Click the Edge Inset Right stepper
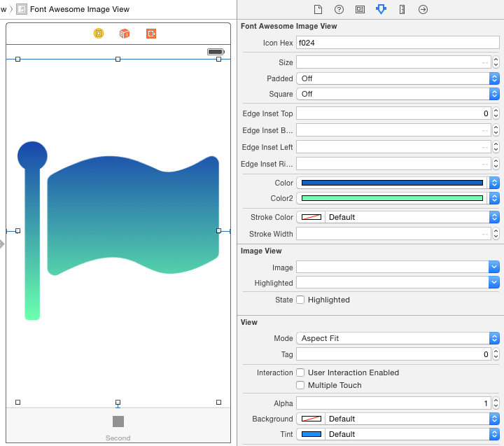This screenshot has width=504, height=446. point(496,163)
